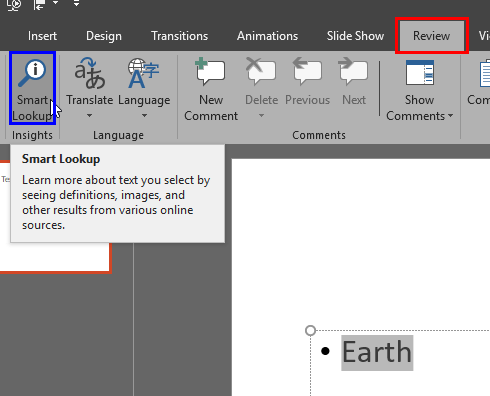Expand the Delete comment dropdown arrow
The height and width of the screenshot is (396, 490).
(x=261, y=116)
